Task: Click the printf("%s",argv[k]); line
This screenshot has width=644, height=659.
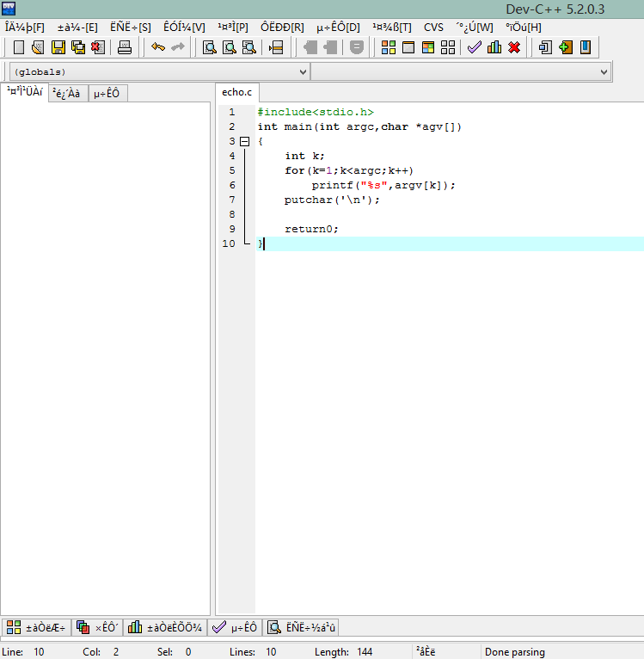Action: [383, 185]
